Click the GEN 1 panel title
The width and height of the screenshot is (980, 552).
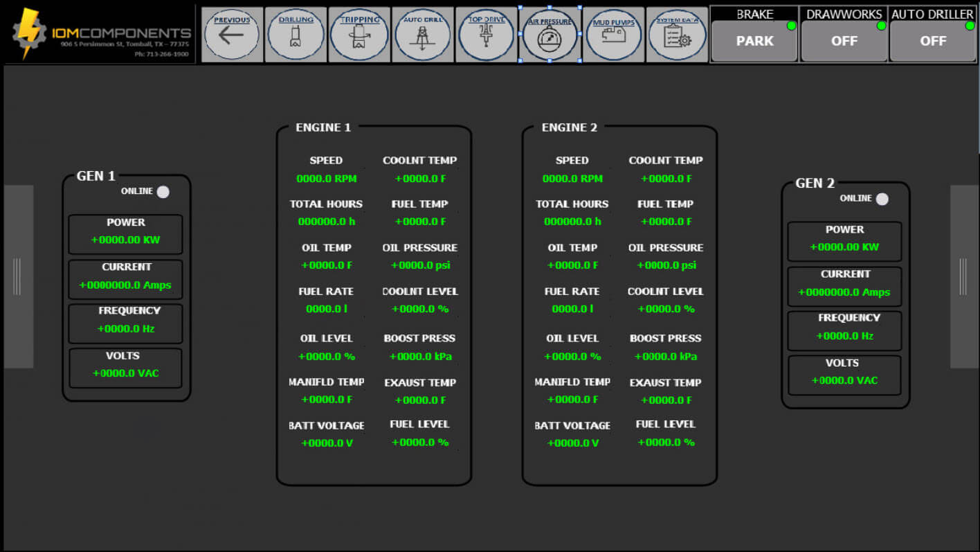(x=96, y=176)
